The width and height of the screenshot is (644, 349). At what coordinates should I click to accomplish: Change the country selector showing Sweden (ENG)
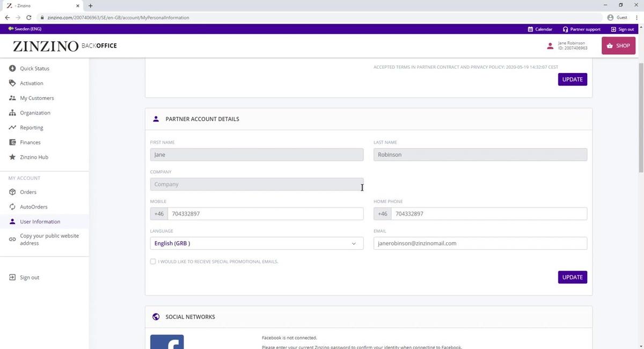pyautogui.click(x=25, y=28)
